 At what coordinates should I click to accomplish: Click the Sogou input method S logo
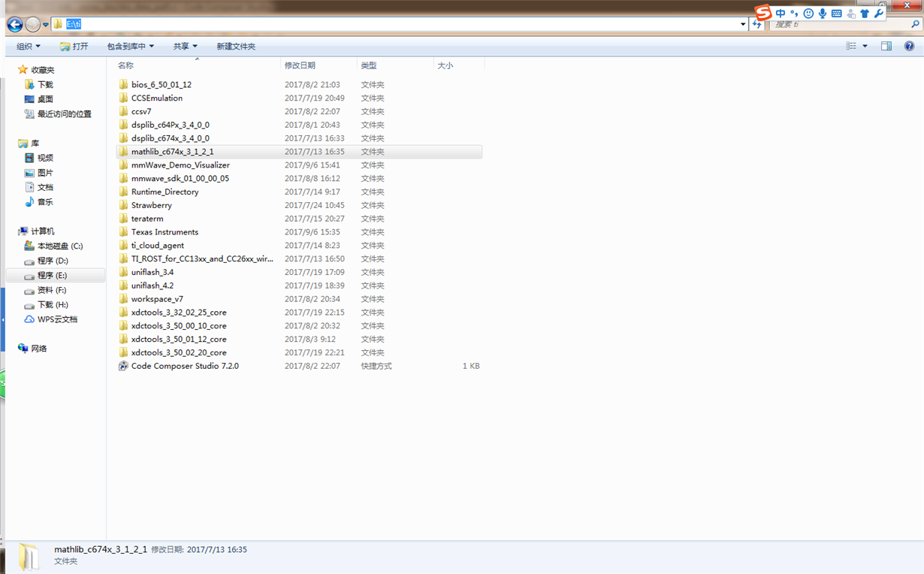coord(763,13)
